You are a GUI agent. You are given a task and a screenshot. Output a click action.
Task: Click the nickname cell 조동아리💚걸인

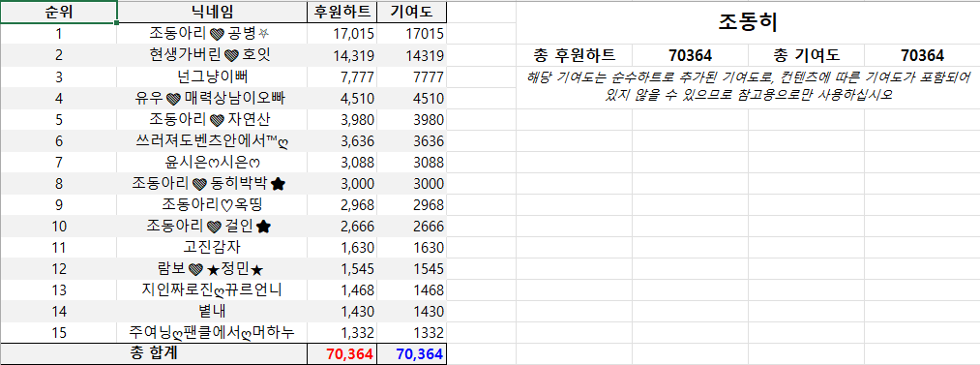(x=212, y=226)
